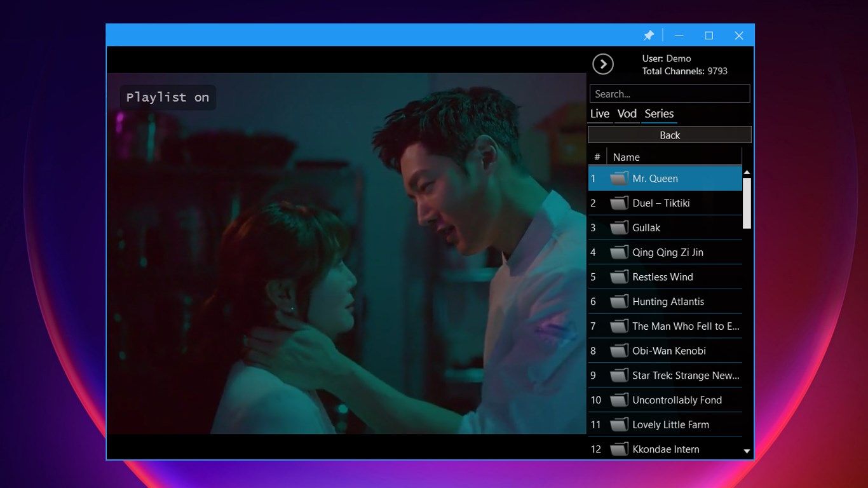Open the Obi-Wan Kenobi folder icon

[x=618, y=350]
